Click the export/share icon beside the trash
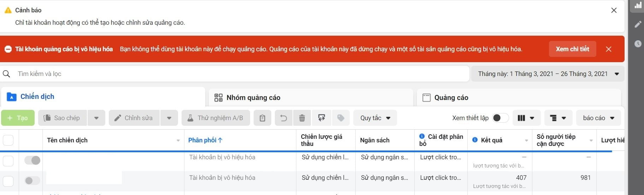 tap(321, 118)
